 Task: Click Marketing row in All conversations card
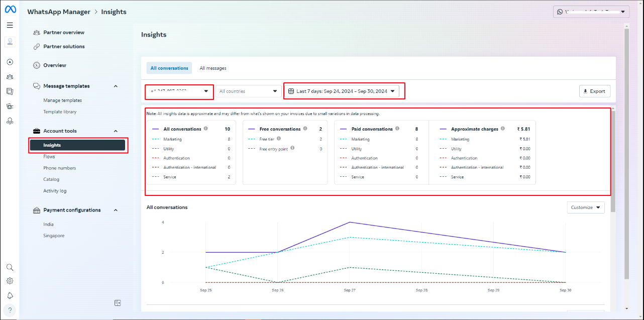[x=191, y=139]
